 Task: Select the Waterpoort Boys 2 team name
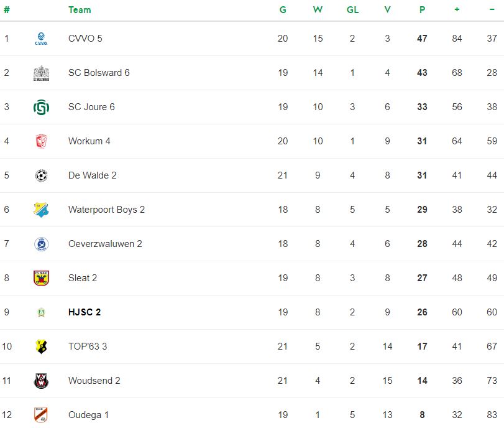[x=106, y=210]
